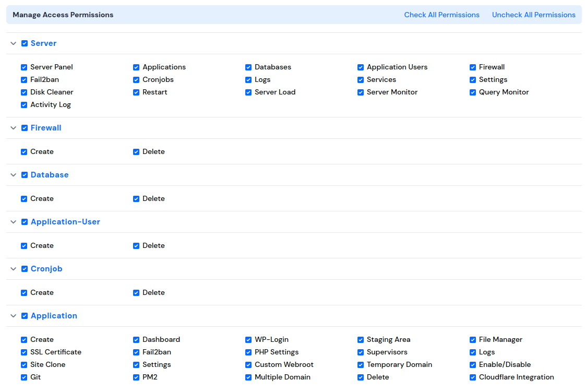The width and height of the screenshot is (585, 392).
Task: Uncheck Create under the Firewall section
Action: click(24, 152)
